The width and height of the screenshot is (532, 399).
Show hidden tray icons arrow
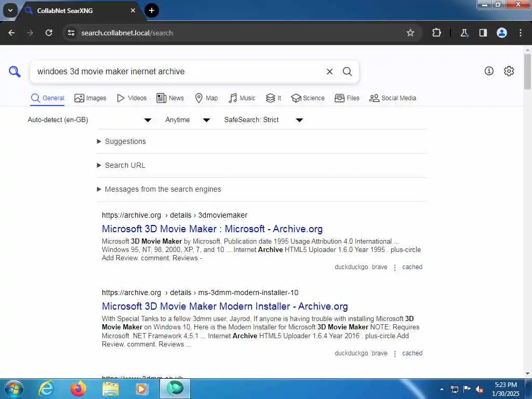[x=442, y=389]
